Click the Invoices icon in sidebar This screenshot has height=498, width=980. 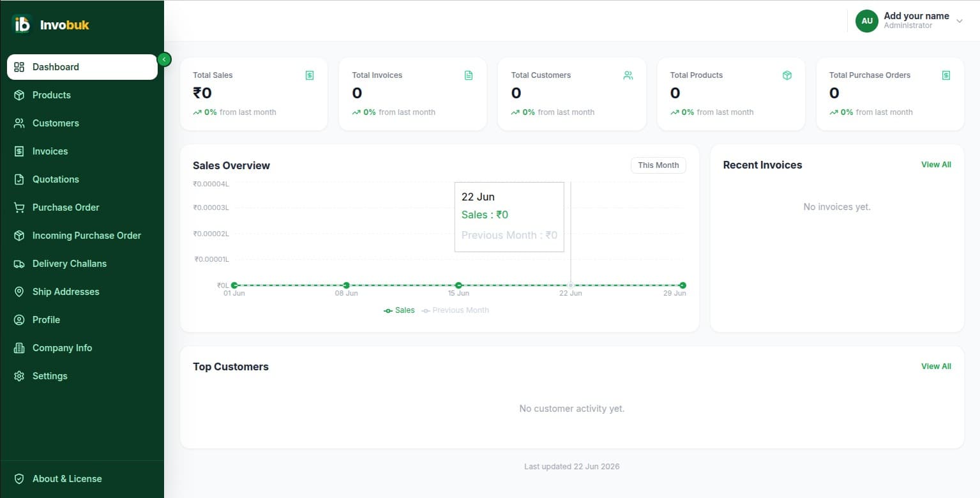(x=19, y=151)
